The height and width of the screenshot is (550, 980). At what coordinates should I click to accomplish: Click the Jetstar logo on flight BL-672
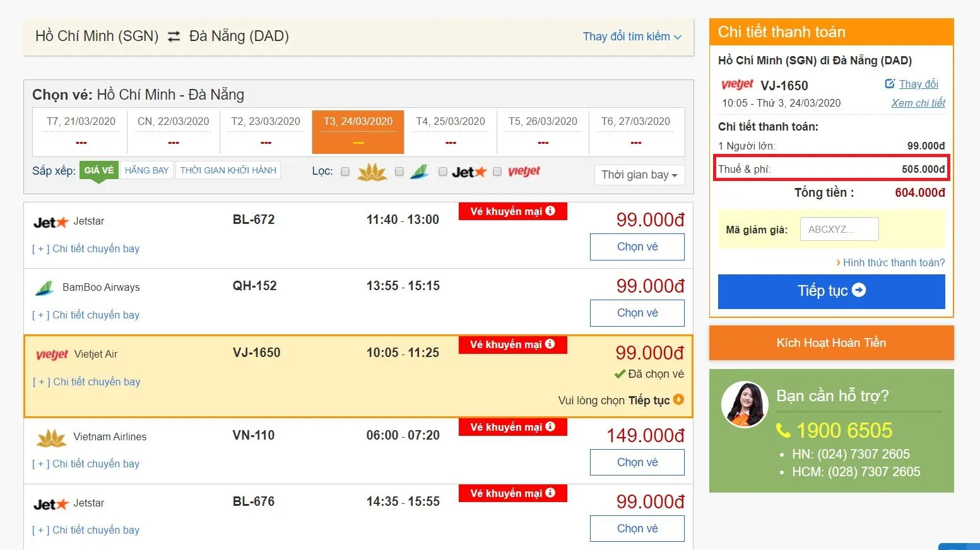[50, 221]
